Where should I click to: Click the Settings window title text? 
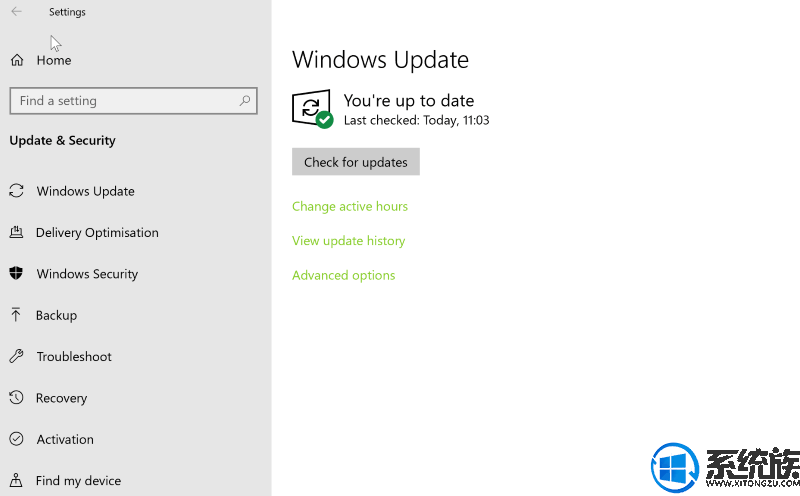[67, 12]
